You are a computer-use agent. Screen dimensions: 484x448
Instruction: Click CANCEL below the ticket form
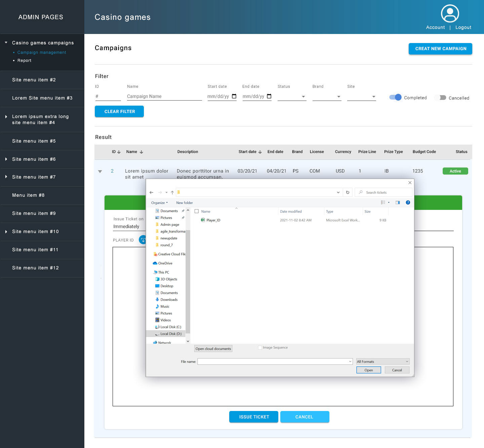(305, 417)
